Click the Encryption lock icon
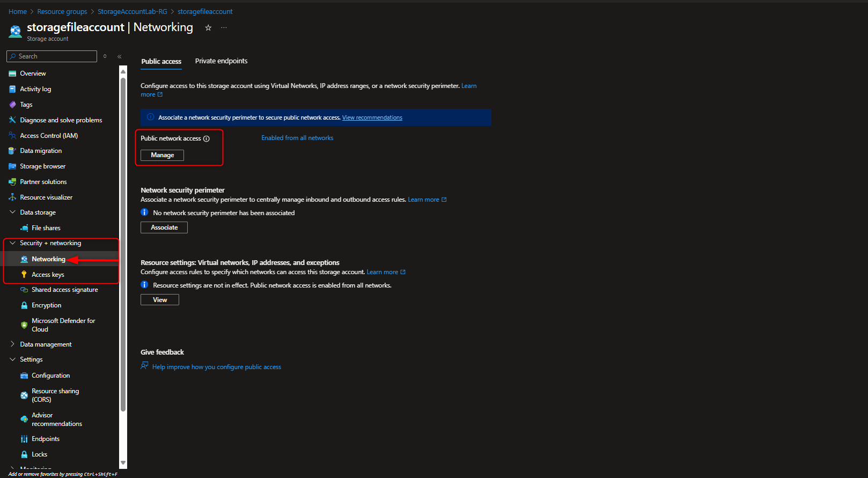This screenshot has height=478, width=868. point(24,305)
